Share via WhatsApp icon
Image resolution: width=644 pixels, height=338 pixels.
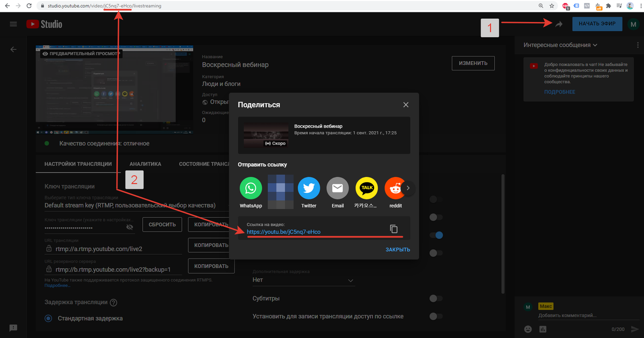[251, 188]
